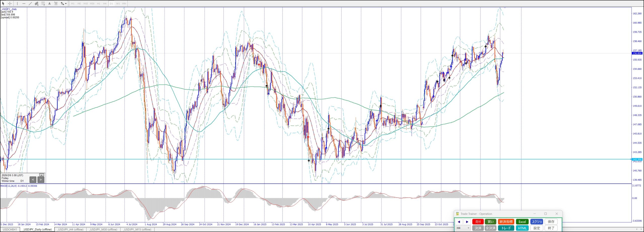Toggle the H4 timeframe button

click(105, 4)
